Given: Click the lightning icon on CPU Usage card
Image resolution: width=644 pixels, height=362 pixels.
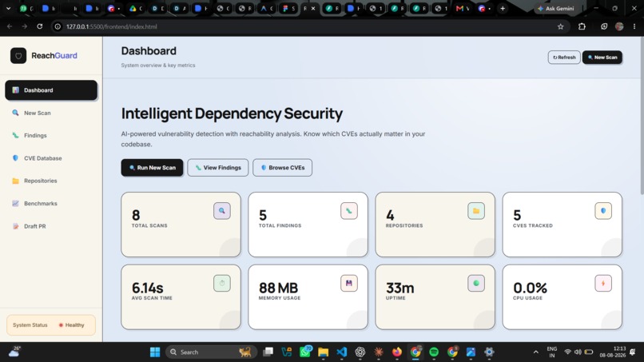Looking at the screenshot, I should tap(603, 283).
